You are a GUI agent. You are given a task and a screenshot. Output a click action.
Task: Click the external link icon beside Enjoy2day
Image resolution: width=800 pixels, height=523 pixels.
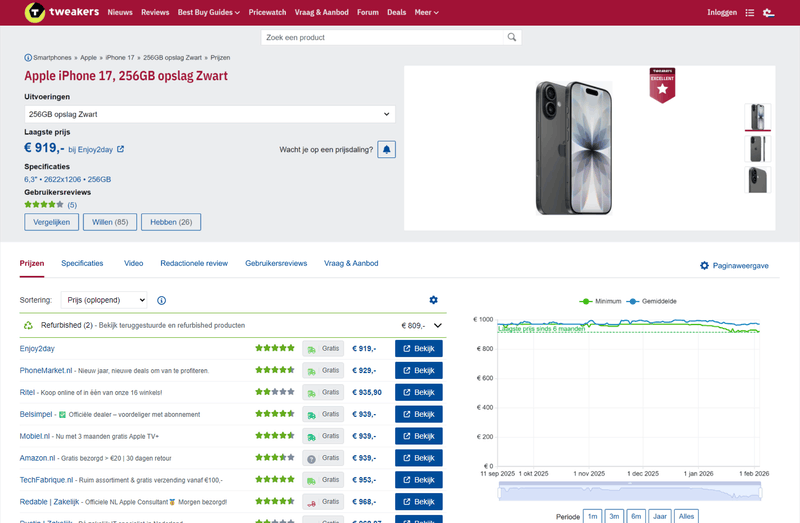pos(120,149)
